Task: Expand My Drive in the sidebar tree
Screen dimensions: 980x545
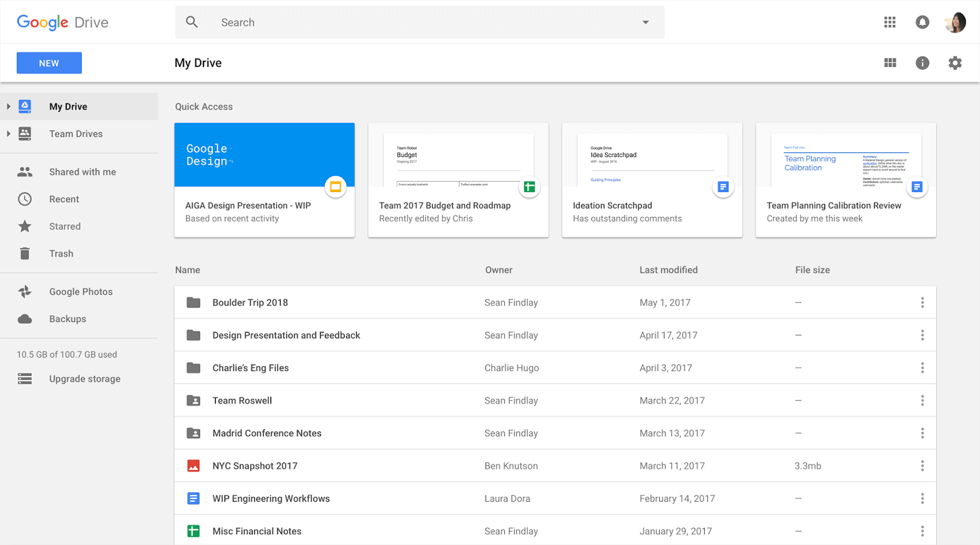Action: (8, 106)
